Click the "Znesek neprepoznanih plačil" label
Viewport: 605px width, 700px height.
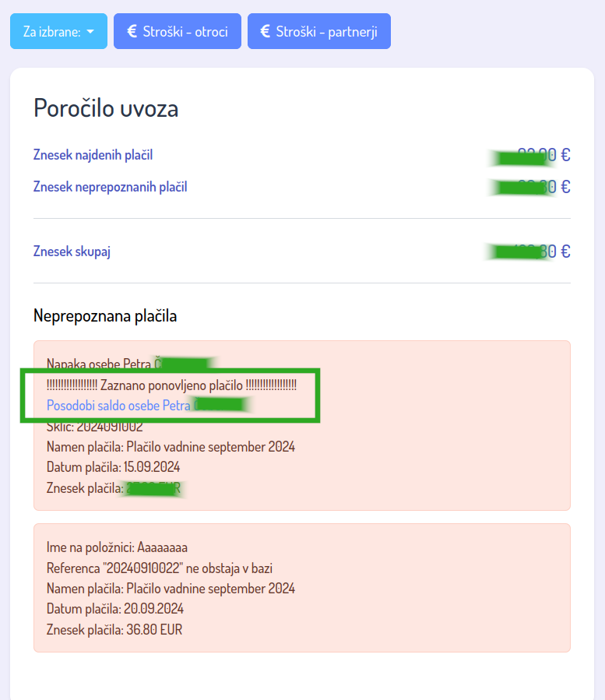[110, 187]
